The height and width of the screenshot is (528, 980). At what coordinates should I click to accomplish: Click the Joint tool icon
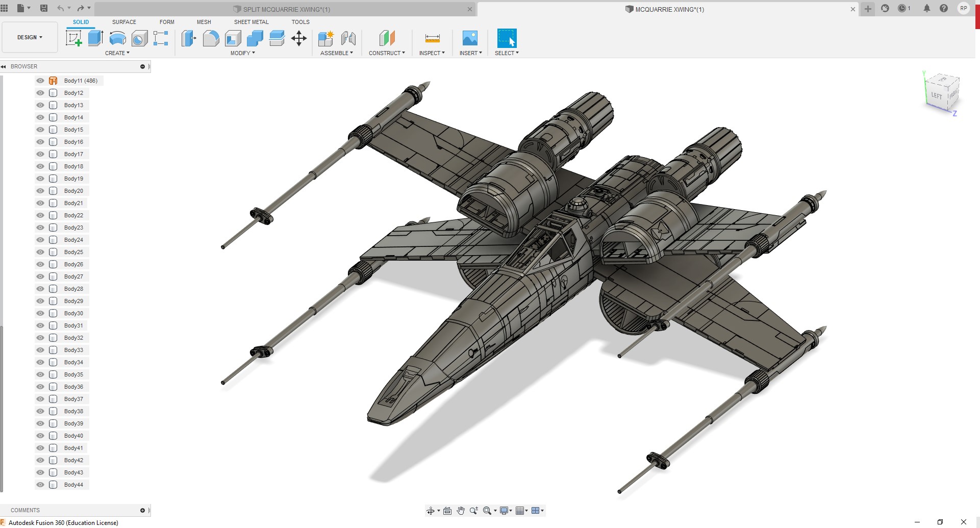coord(348,38)
